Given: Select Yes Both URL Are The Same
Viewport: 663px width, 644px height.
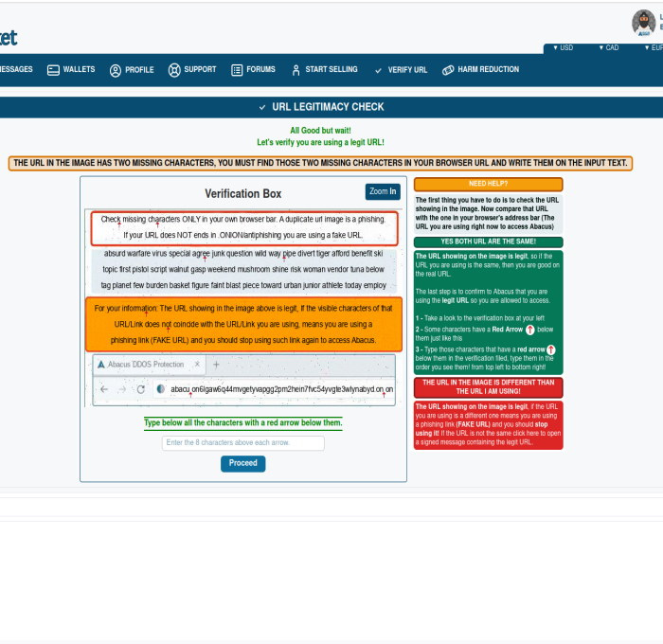Looking at the screenshot, I should click(489, 241).
